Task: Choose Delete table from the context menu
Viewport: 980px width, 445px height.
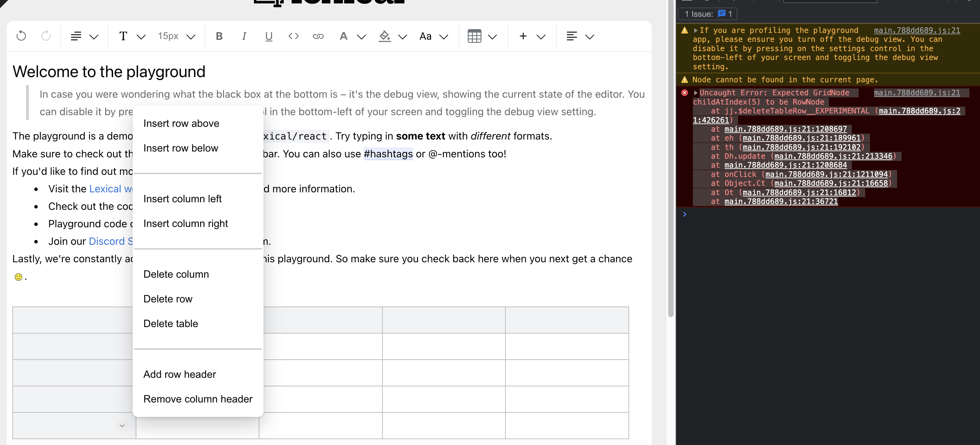Action: click(170, 323)
